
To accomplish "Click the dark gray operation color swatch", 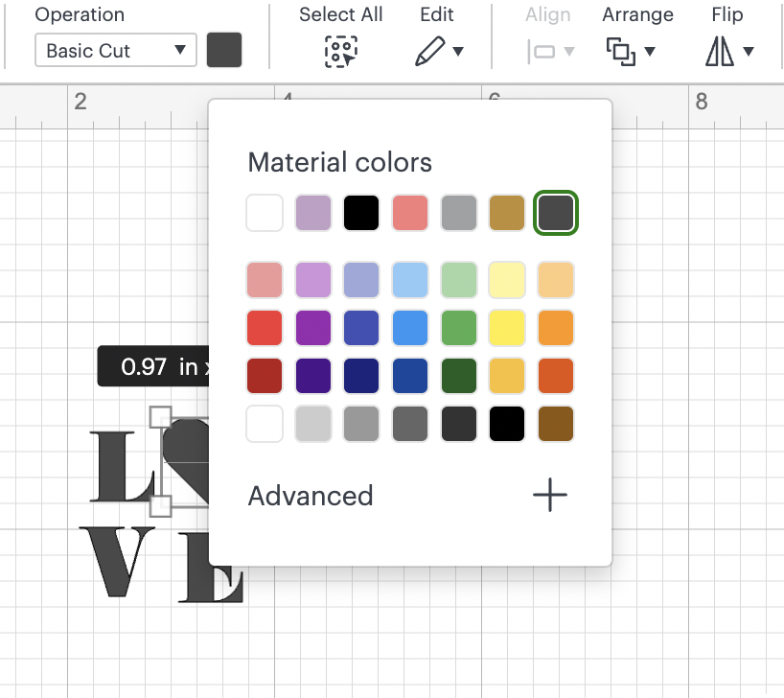I will point(224,51).
